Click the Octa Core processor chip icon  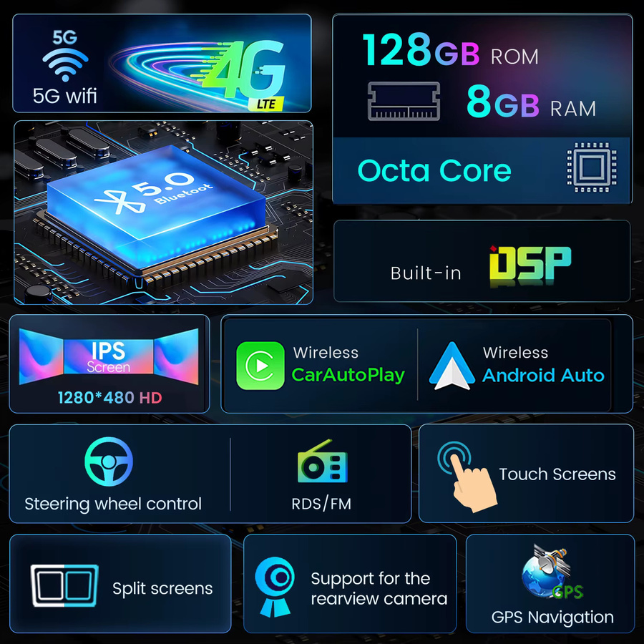coord(592,167)
